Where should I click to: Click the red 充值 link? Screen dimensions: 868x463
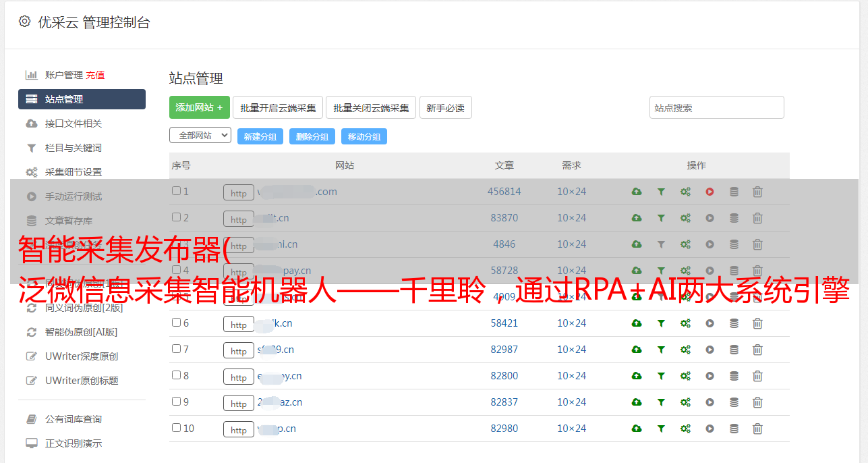tap(95, 75)
